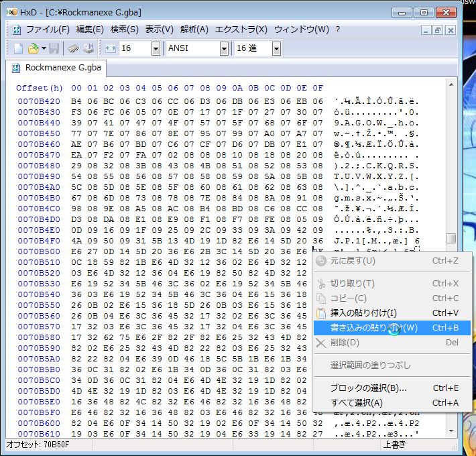Click 削除(D) in context menu

coord(392,343)
